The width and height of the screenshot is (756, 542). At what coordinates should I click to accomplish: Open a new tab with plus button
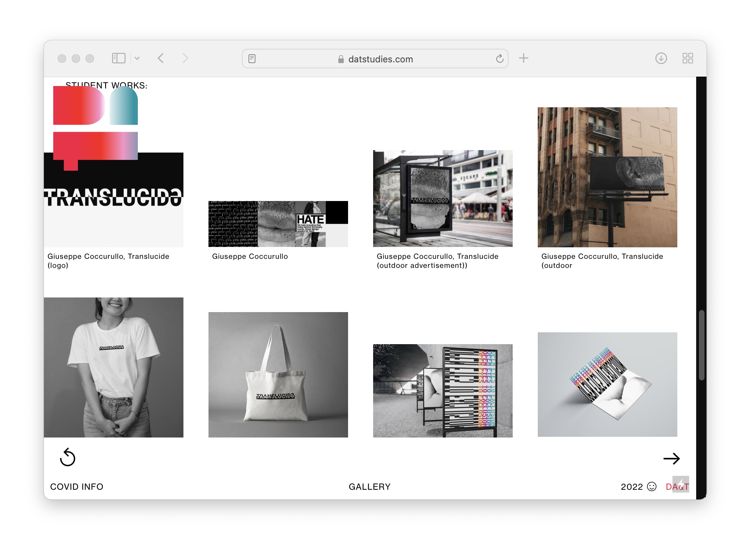pyautogui.click(x=523, y=58)
